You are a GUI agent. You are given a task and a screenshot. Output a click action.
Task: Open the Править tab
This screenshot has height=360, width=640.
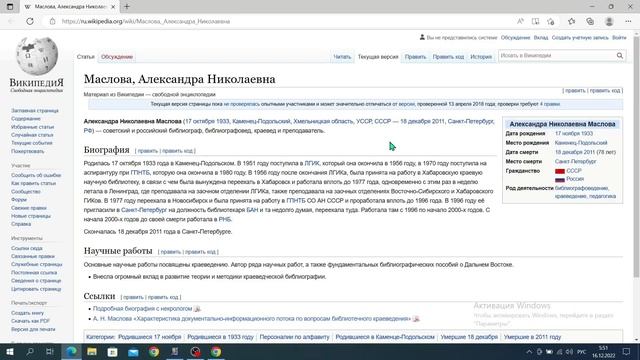(x=415, y=57)
